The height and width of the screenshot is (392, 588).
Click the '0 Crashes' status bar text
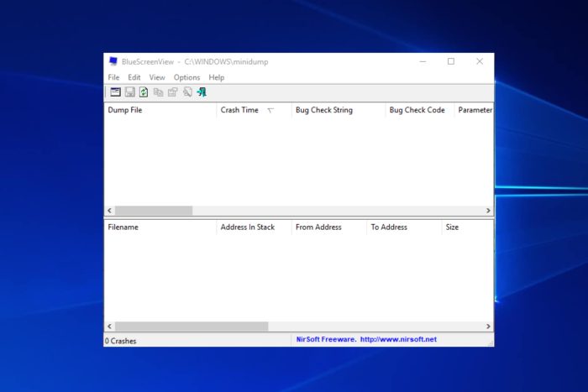click(120, 341)
